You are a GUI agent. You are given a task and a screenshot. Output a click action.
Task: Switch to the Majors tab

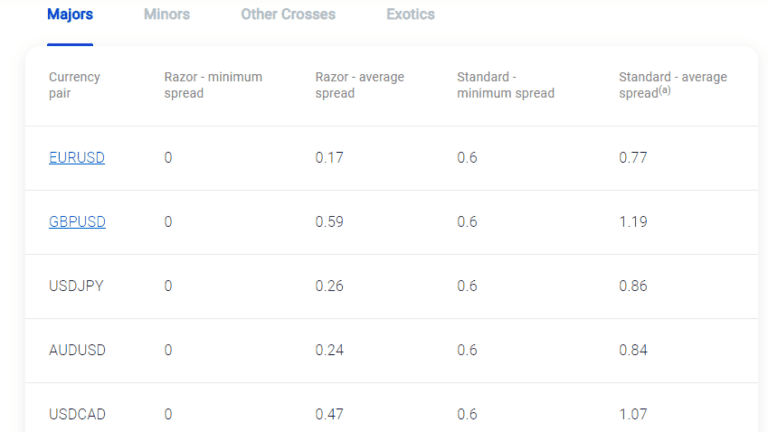click(70, 15)
